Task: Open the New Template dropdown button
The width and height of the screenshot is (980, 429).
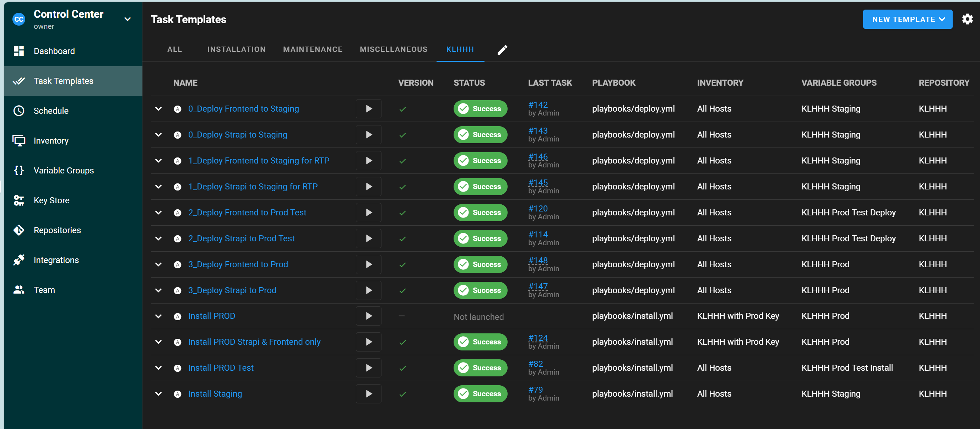Action: coord(907,20)
